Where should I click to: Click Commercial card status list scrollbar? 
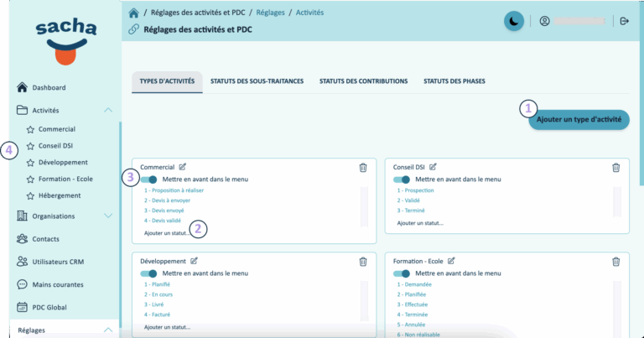coord(364,206)
